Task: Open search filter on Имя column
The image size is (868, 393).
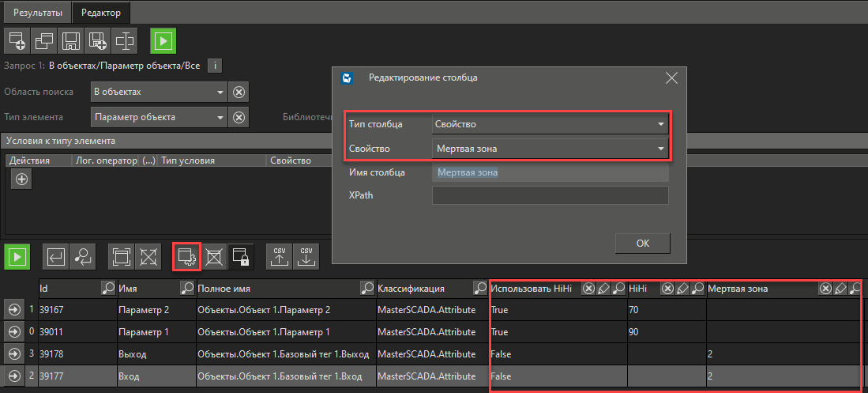Action: 187,289
